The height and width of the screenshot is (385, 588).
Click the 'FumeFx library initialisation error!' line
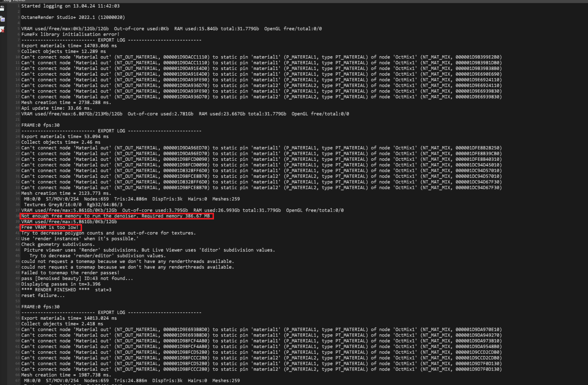(70, 34)
